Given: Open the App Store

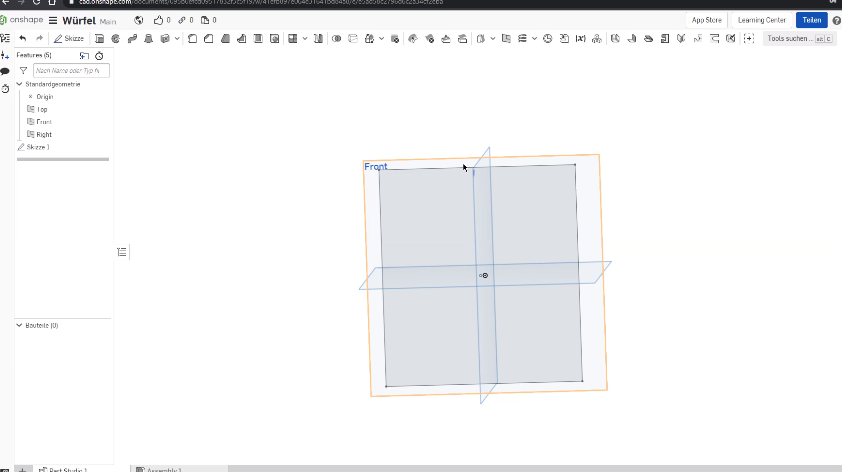Looking at the screenshot, I should pyautogui.click(x=706, y=20).
